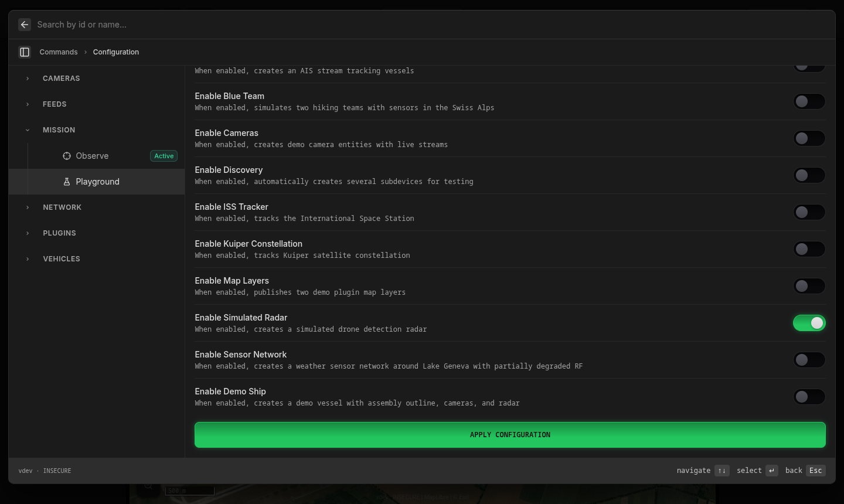
Task: Disable the Simulated Radar toggle
Action: click(809, 323)
